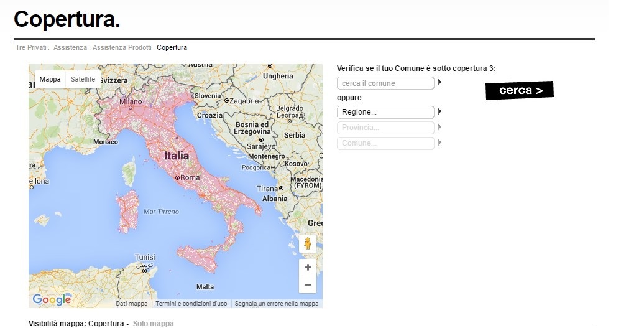
Task: Zoom out with map minus button
Action: pos(308,284)
